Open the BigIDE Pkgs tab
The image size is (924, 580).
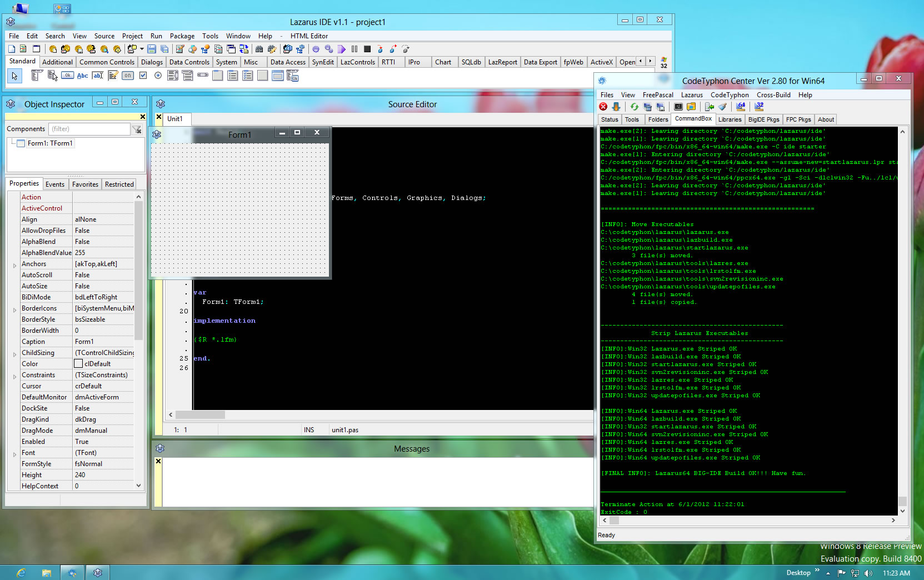click(x=763, y=119)
